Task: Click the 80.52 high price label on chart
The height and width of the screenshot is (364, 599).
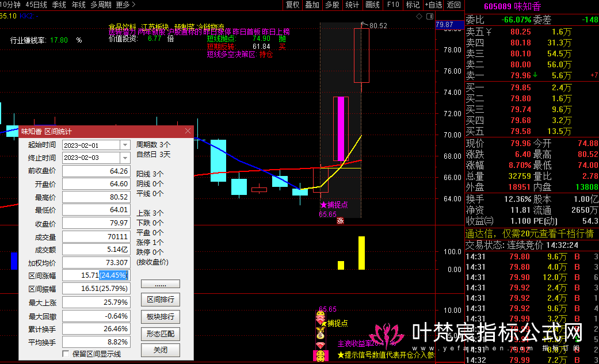Action: pyautogui.click(x=378, y=26)
